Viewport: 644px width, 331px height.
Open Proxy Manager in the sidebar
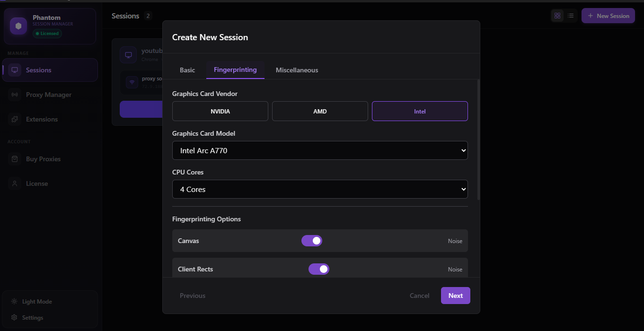click(50, 95)
